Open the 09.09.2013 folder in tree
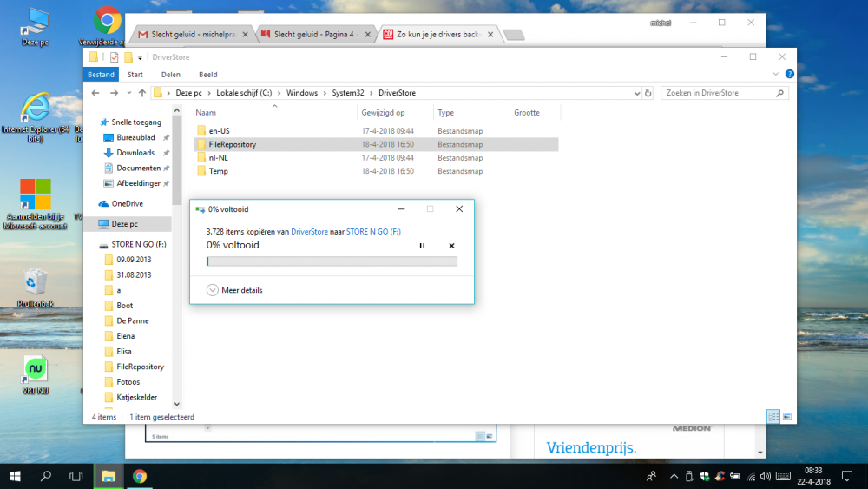Screen dimensions: 868x489 [134, 260]
